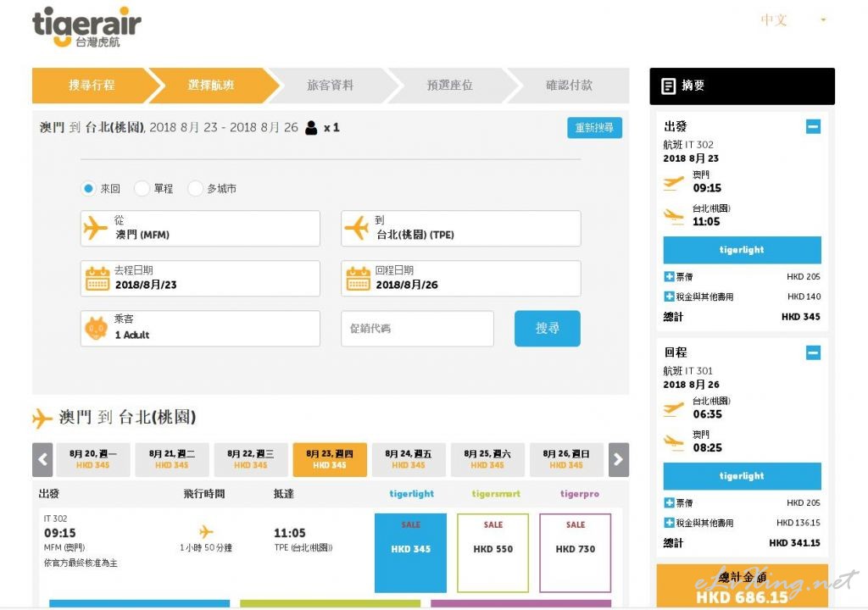Expand 票價 details in 回程 summary
868x610 pixels.
[670, 502]
